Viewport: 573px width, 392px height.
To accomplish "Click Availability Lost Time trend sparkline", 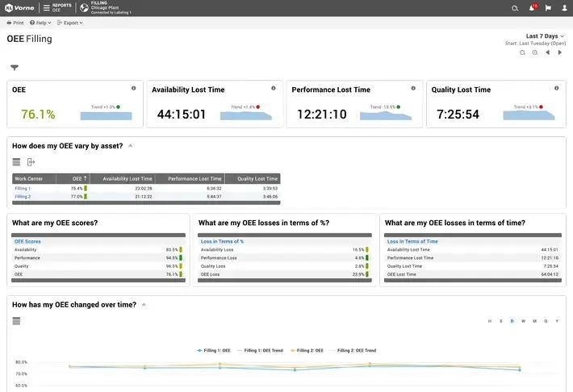I will point(246,116).
